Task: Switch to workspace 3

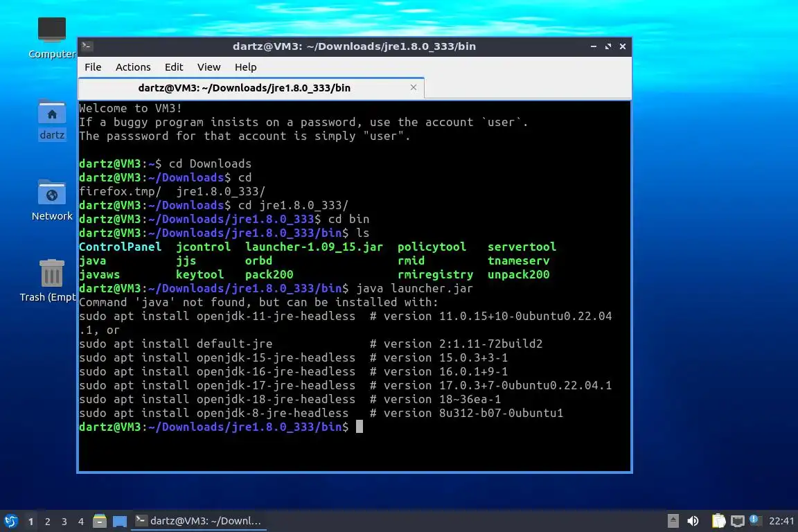Action: (64, 522)
